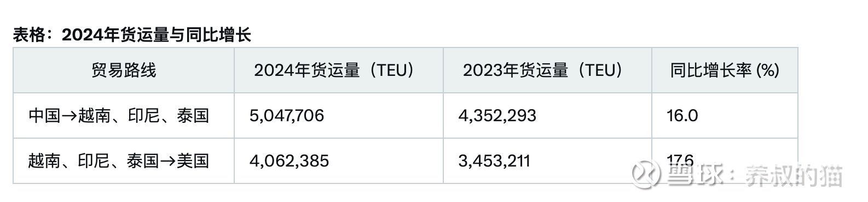Viewport: 868px width, 202px height.
Task: Select the 同比增长率 (%) header cell
Action: [725, 70]
